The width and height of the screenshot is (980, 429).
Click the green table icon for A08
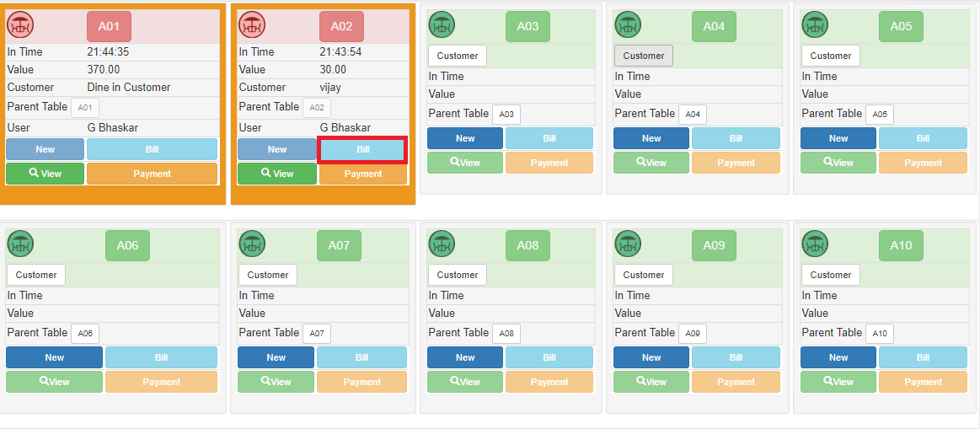[442, 244]
